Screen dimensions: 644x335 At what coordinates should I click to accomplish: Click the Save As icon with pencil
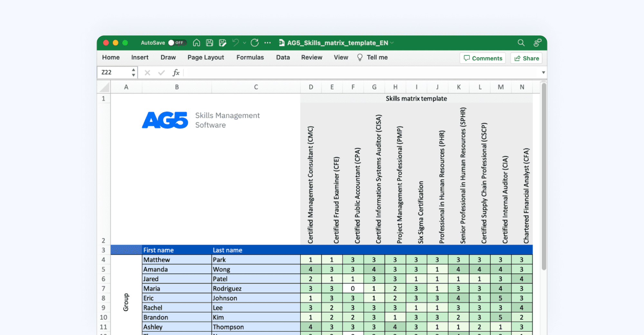tap(223, 43)
